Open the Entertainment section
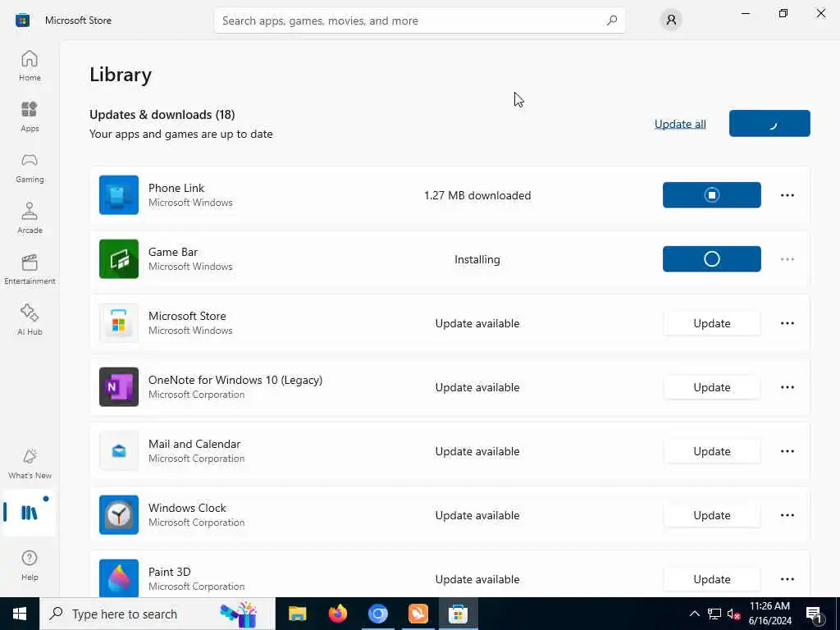The width and height of the screenshot is (840, 630). 30,269
